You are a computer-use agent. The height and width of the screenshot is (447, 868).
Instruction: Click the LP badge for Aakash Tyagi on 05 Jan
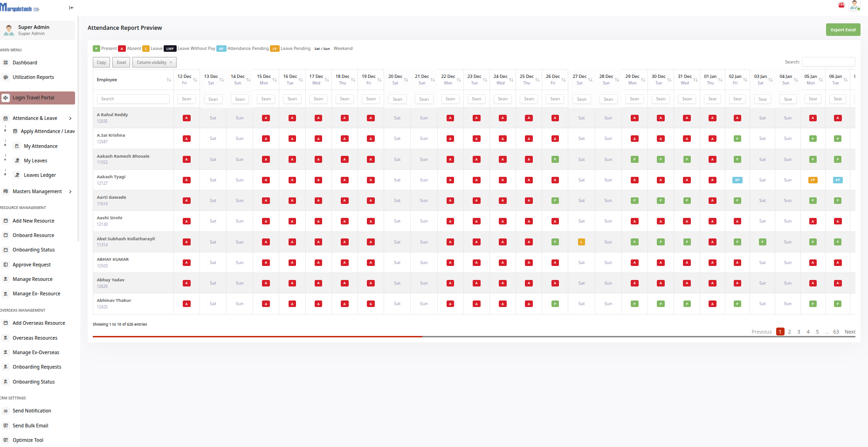click(813, 180)
